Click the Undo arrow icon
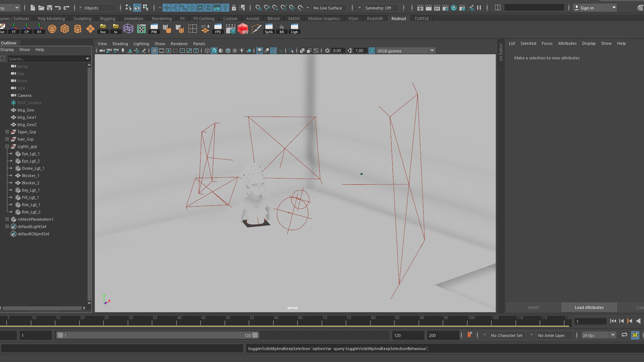The image size is (644, 362). 58,8
